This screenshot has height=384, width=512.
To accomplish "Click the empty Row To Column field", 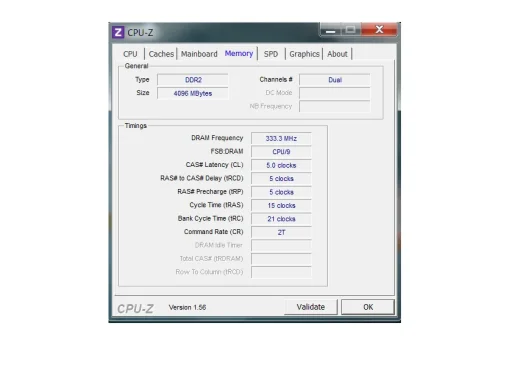I will 281,272.
